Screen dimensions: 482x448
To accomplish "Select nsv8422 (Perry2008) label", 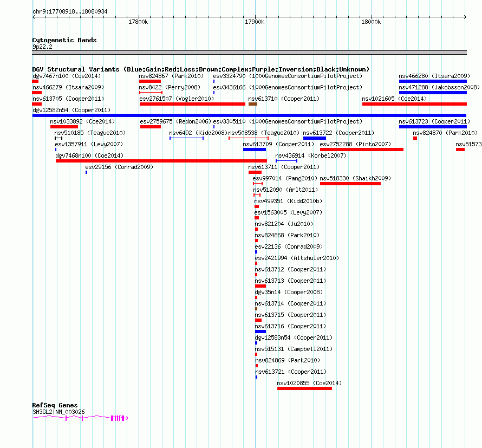I will pyautogui.click(x=170, y=87).
